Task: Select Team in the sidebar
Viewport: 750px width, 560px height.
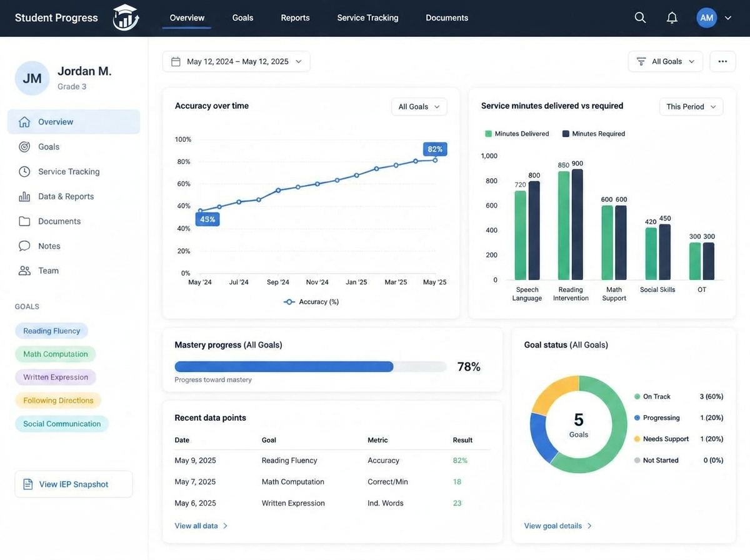Action: tap(74, 271)
